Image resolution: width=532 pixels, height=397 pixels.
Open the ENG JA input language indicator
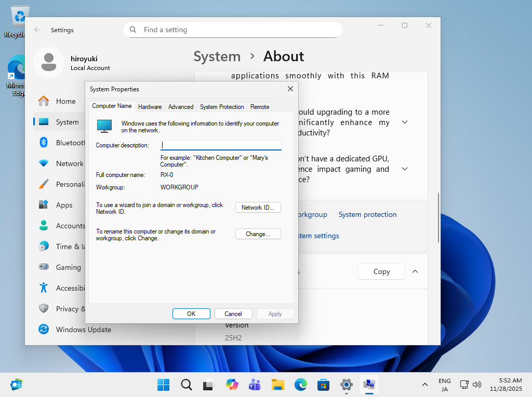(x=445, y=385)
